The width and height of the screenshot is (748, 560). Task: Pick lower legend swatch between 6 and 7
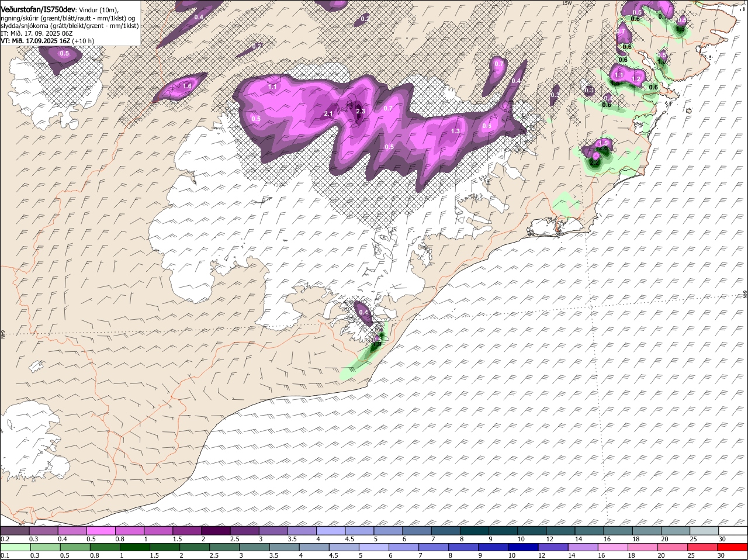pyautogui.click(x=404, y=547)
